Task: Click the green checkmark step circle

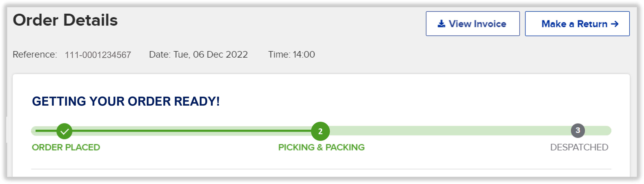Action: pyautogui.click(x=65, y=131)
